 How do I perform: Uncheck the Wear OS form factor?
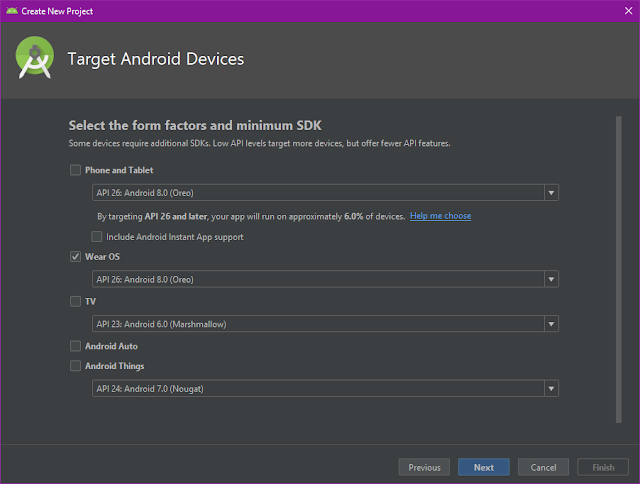click(75, 257)
